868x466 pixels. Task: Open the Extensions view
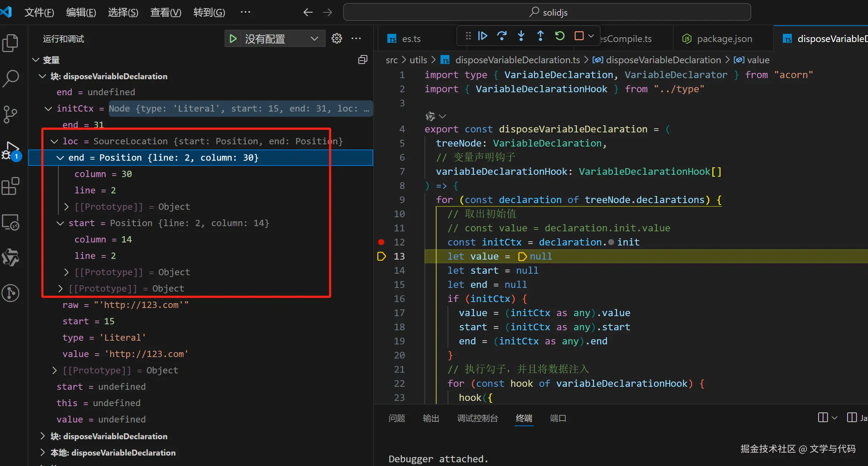click(10, 186)
